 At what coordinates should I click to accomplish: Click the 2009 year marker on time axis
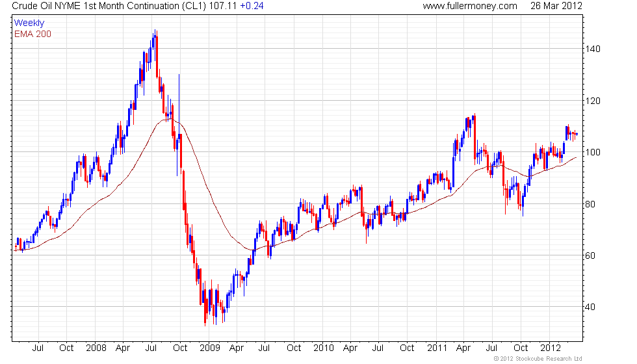(x=209, y=348)
